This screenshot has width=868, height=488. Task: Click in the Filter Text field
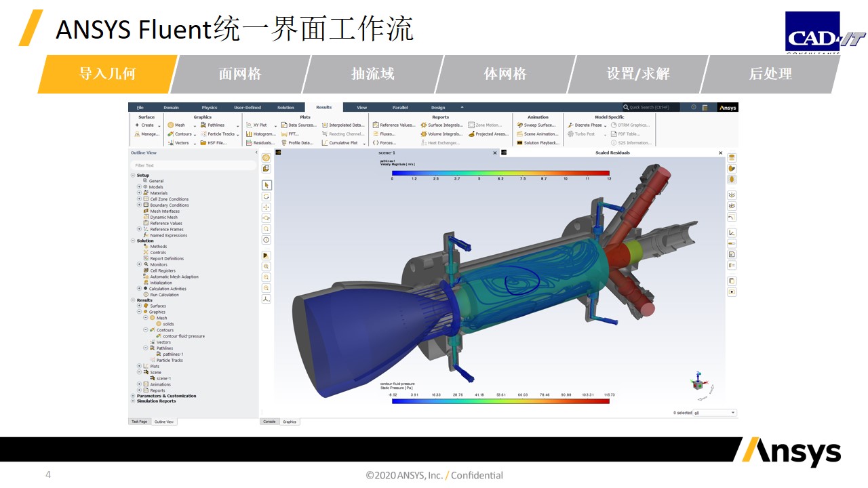click(x=193, y=165)
